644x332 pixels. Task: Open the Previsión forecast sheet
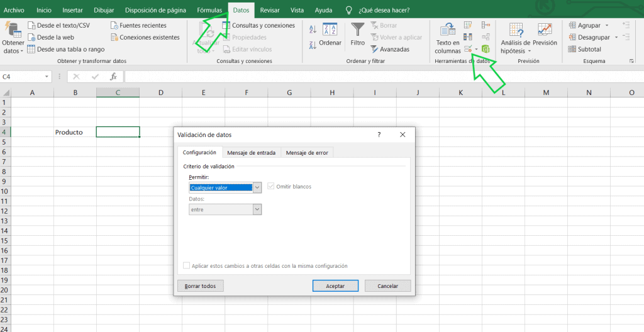coord(545,34)
